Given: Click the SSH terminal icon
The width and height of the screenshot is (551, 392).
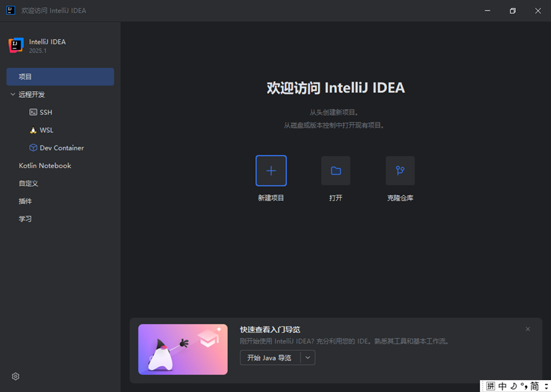Looking at the screenshot, I should point(33,112).
